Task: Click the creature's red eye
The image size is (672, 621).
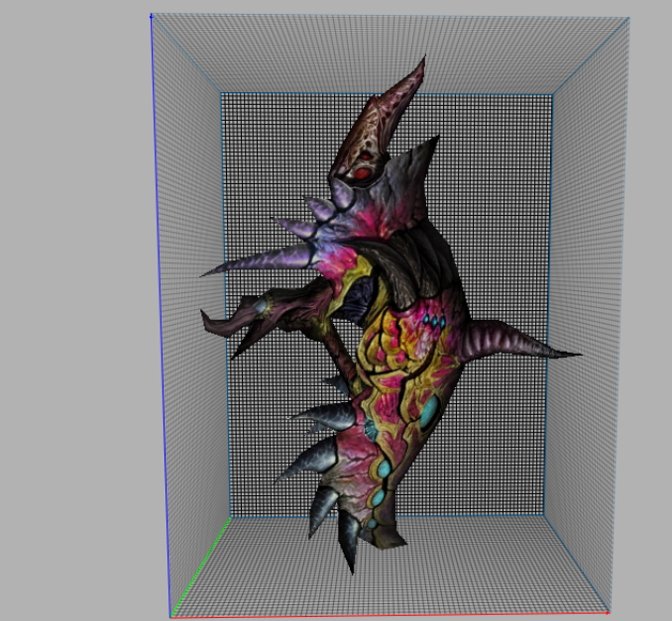Action: 364,173
